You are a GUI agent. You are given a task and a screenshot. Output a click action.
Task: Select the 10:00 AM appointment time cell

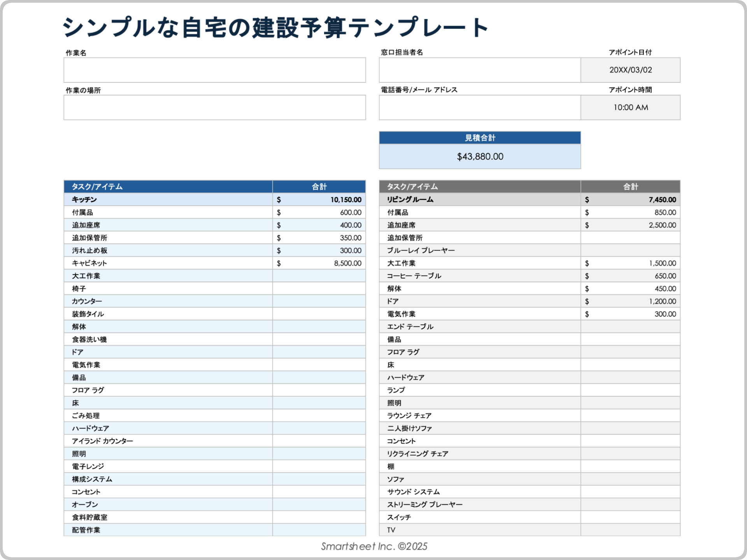(x=630, y=107)
